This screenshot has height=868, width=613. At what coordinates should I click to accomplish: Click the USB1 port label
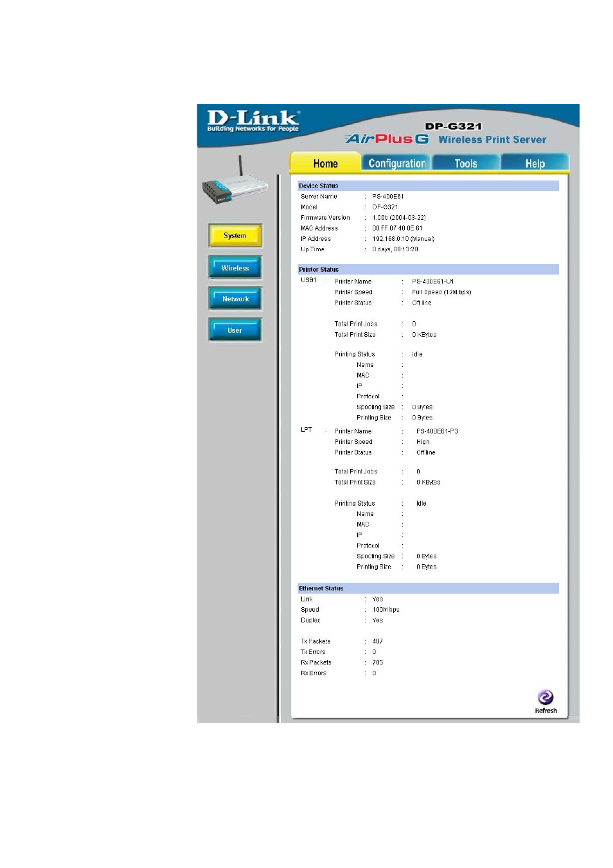tap(308, 280)
